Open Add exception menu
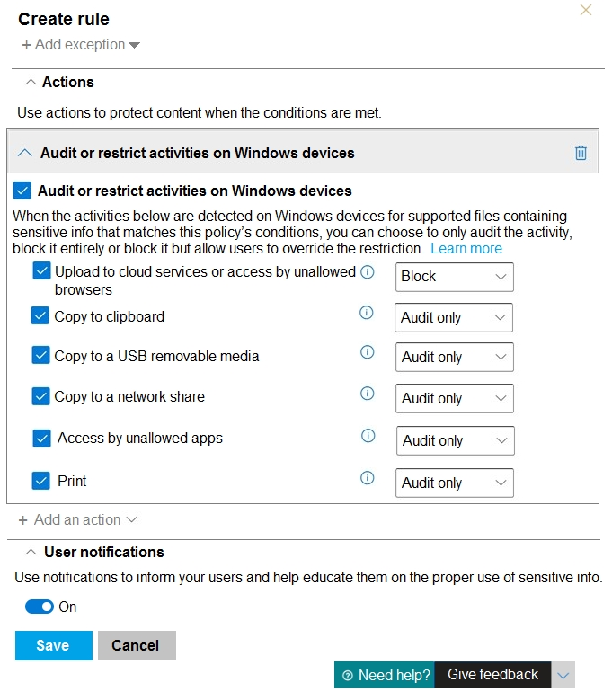Screen dimensions: 612x700 click(81, 45)
